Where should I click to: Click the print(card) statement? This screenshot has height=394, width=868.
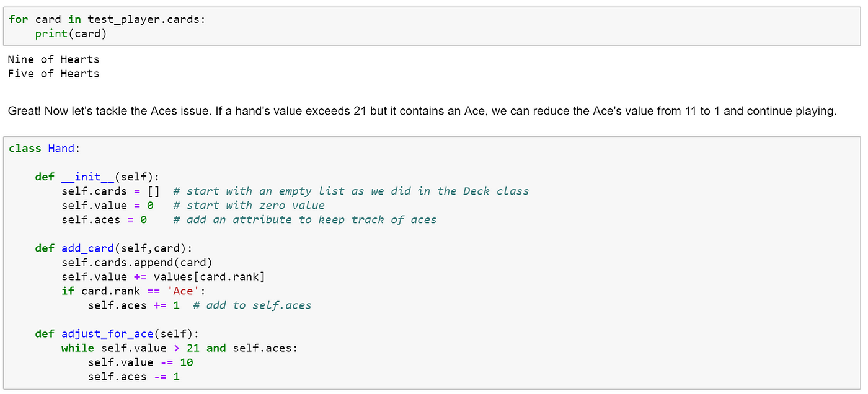71,33
